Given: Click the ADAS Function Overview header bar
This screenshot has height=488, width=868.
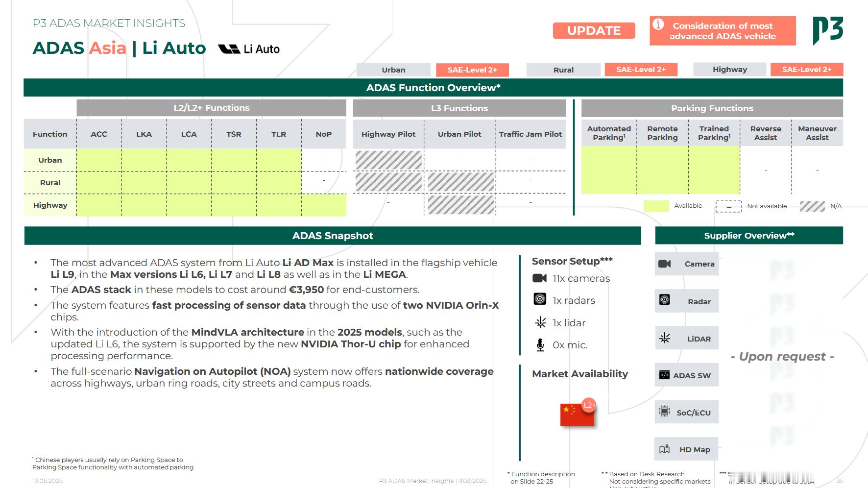Looking at the screenshot, I should [433, 88].
